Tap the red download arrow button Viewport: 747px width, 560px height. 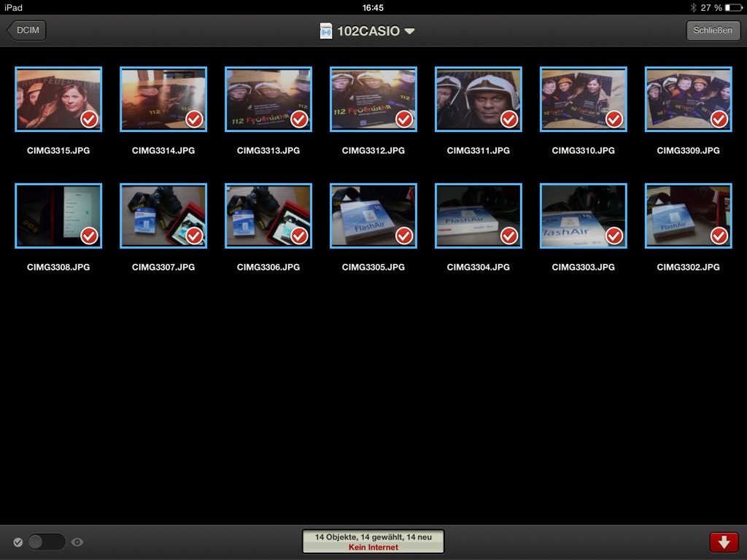724,542
